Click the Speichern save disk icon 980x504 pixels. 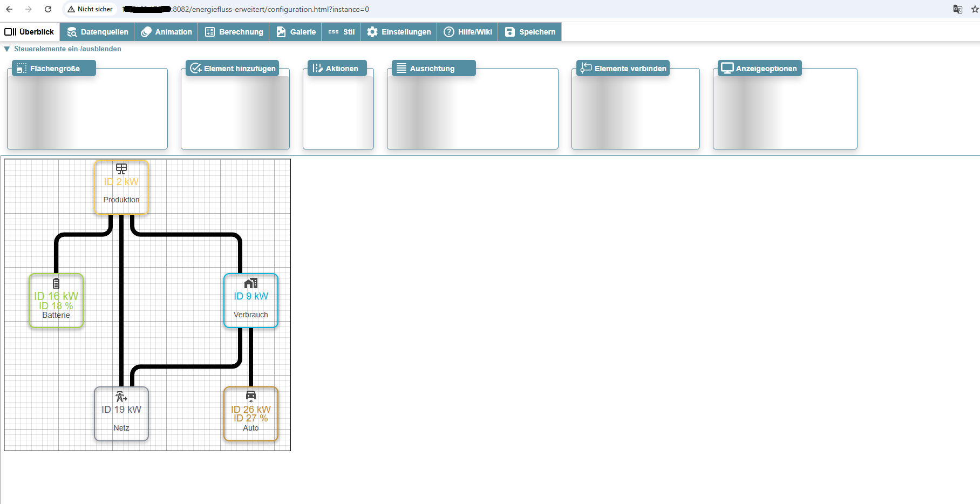(x=509, y=32)
